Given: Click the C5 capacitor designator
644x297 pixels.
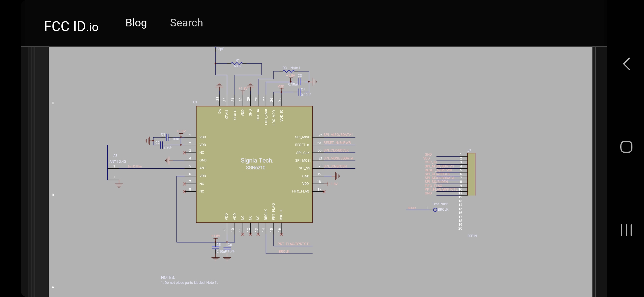Looking at the screenshot, I should pos(219,245).
